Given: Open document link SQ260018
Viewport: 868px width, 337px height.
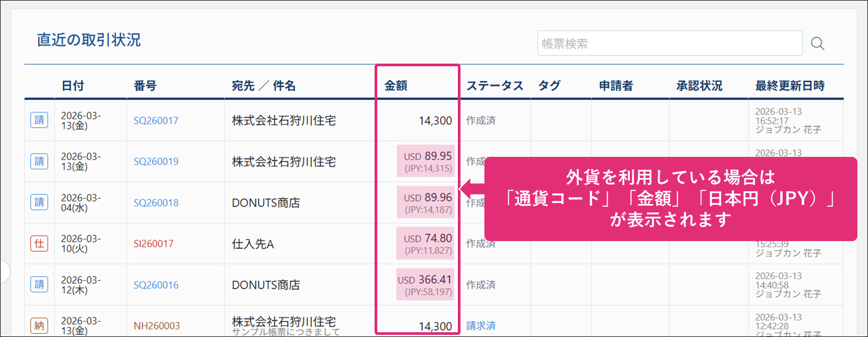Looking at the screenshot, I should pos(156,203).
